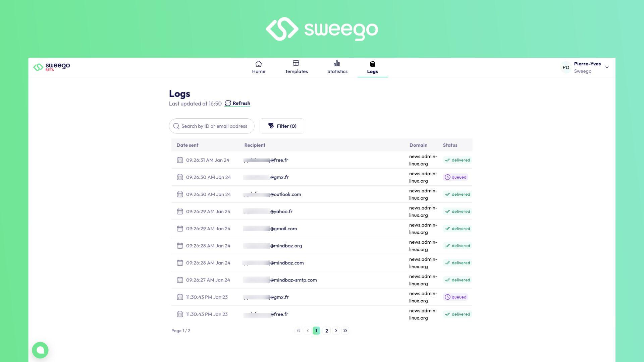Screen dimensions: 644x362
Task: Click the Logs navigation icon
Action: point(372,64)
